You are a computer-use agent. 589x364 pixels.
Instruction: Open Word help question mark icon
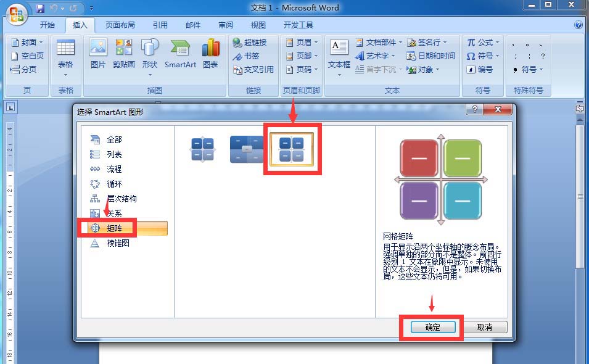coord(579,25)
